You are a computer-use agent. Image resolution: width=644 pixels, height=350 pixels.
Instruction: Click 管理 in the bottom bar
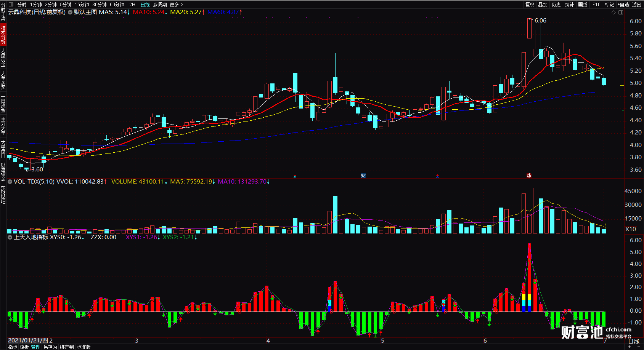[x=36, y=347]
